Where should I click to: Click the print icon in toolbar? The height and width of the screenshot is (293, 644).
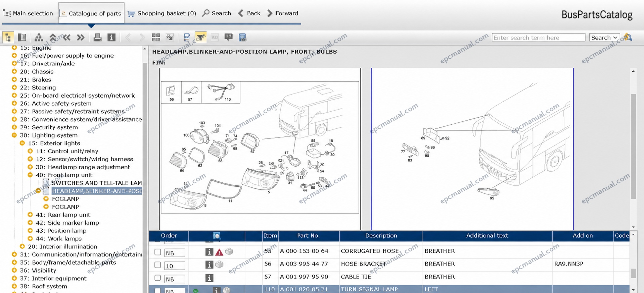[97, 38]
